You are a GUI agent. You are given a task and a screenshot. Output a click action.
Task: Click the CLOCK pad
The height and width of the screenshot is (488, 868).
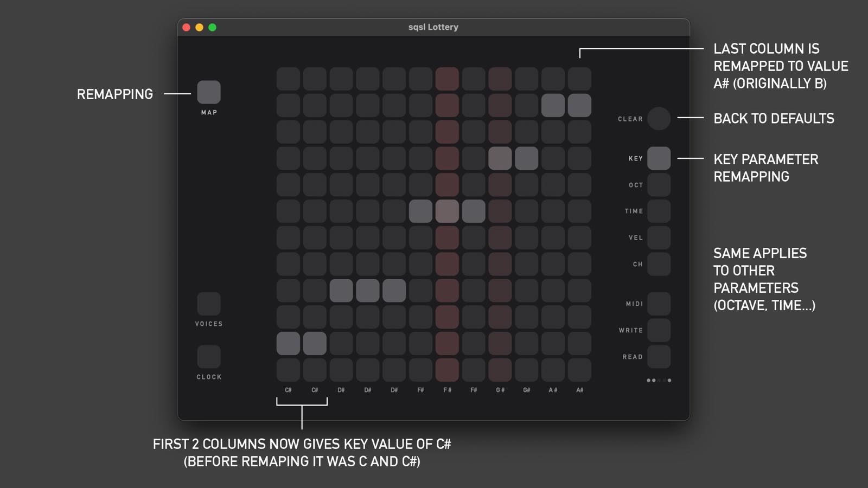(x=209, y=357)
